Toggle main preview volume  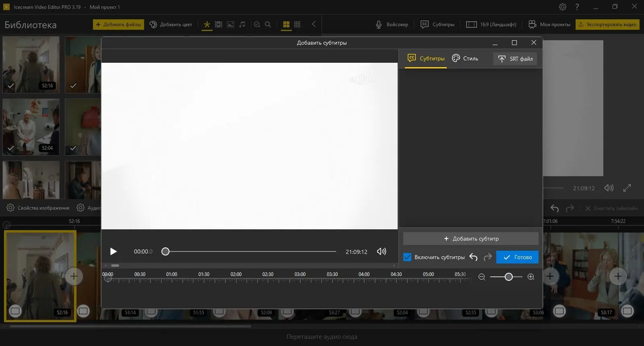[609, 188]
